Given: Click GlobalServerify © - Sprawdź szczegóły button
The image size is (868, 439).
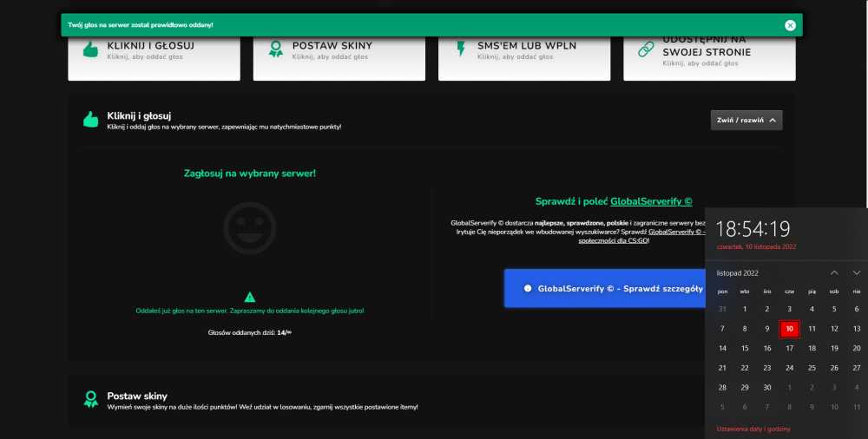Looking at the screenshot, I should [604, 288].
